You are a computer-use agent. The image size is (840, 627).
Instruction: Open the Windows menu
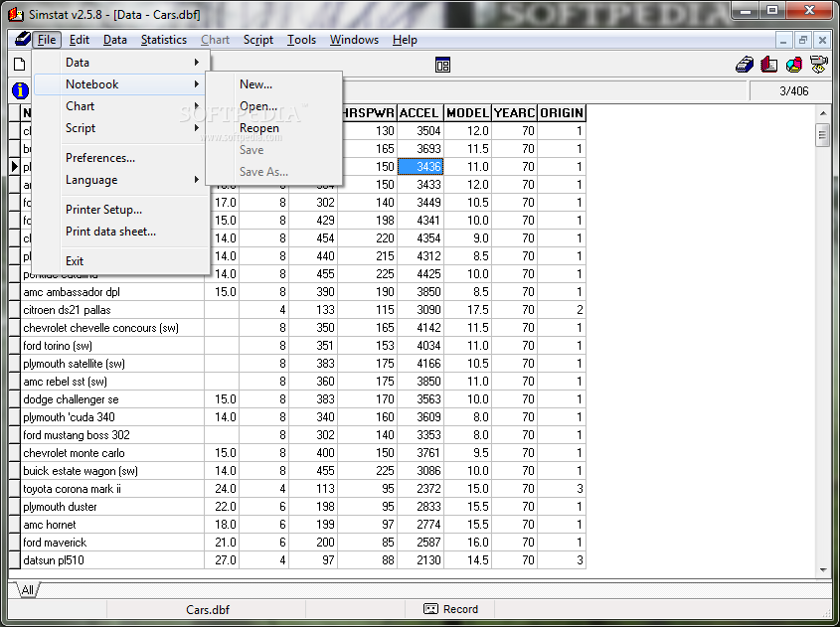coord(354,40)
